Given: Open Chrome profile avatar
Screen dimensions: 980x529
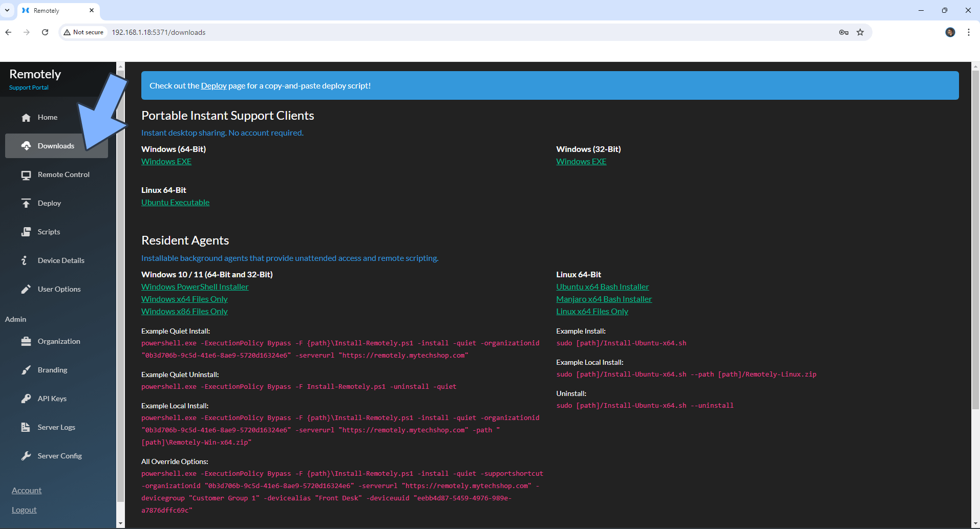Looking at the screenshot, I should pos(950,32).
